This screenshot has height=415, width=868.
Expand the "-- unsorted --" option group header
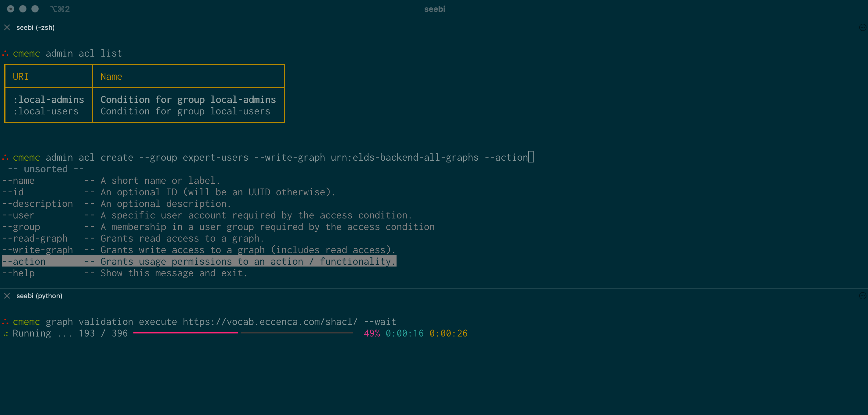(x=45, y=169)
